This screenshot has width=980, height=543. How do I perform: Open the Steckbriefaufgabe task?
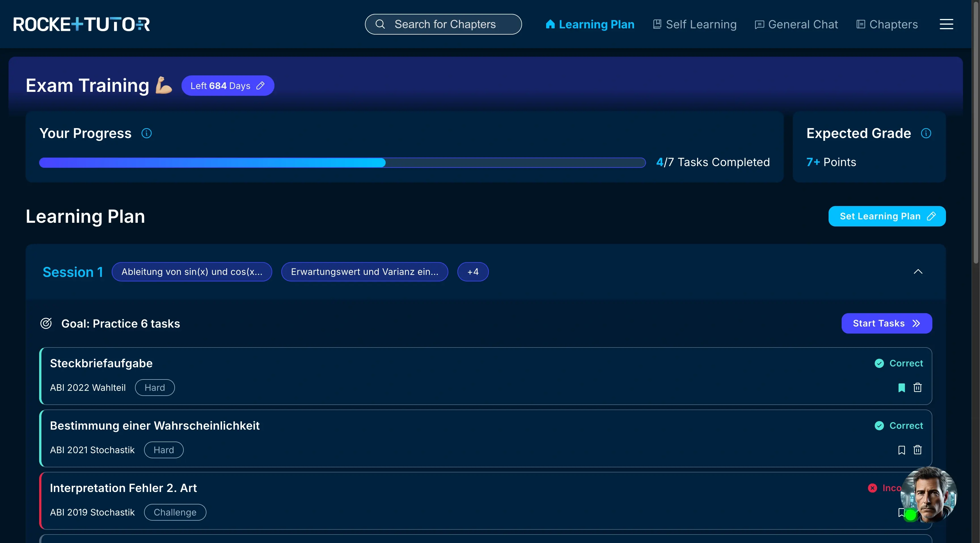(485, 376)
